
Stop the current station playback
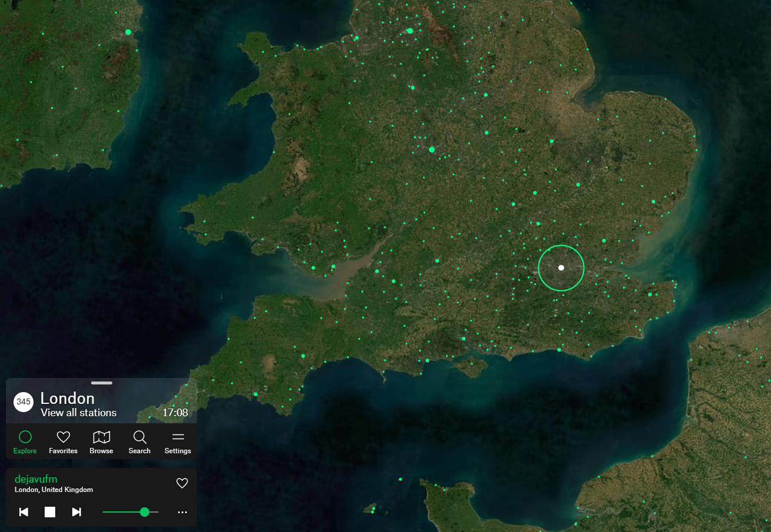[x=50, y=512]
